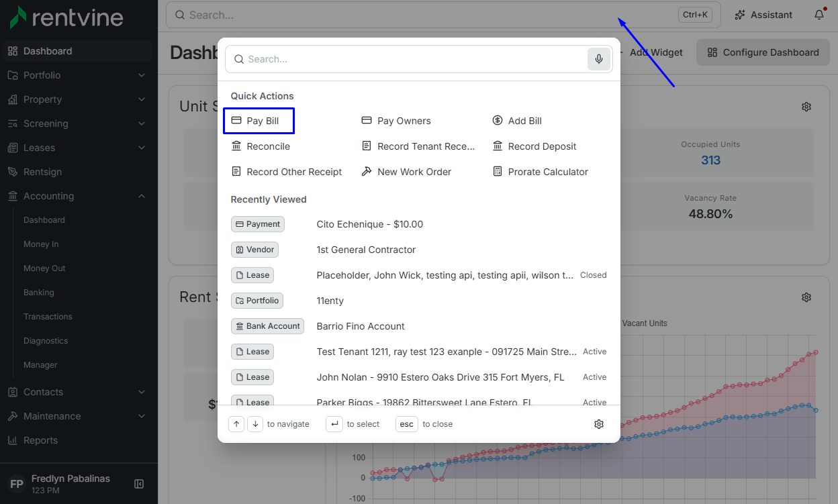Screen dimensions: 838x504
Task: Click the Vendor tag badge
Action: coord(254,250)
